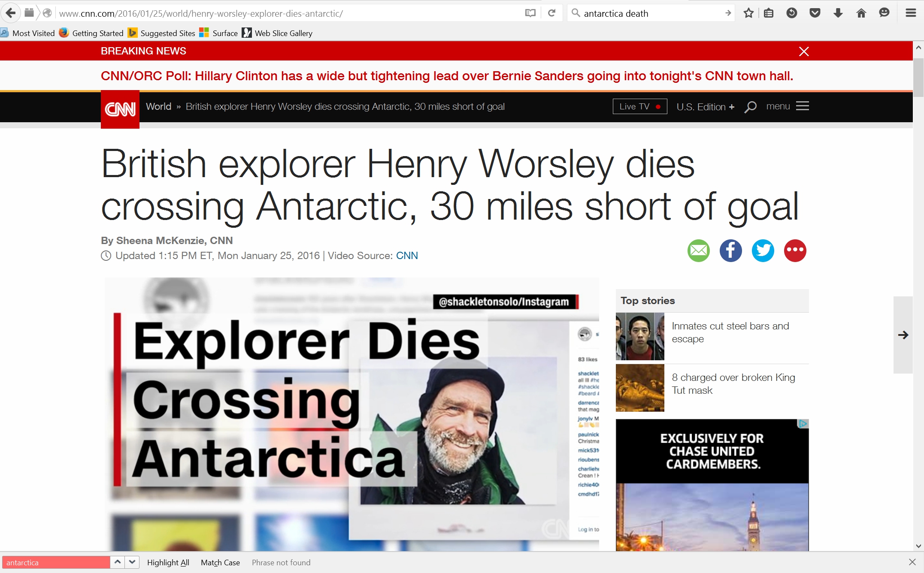
Task: Click the URL address bar
Action: 288,13
